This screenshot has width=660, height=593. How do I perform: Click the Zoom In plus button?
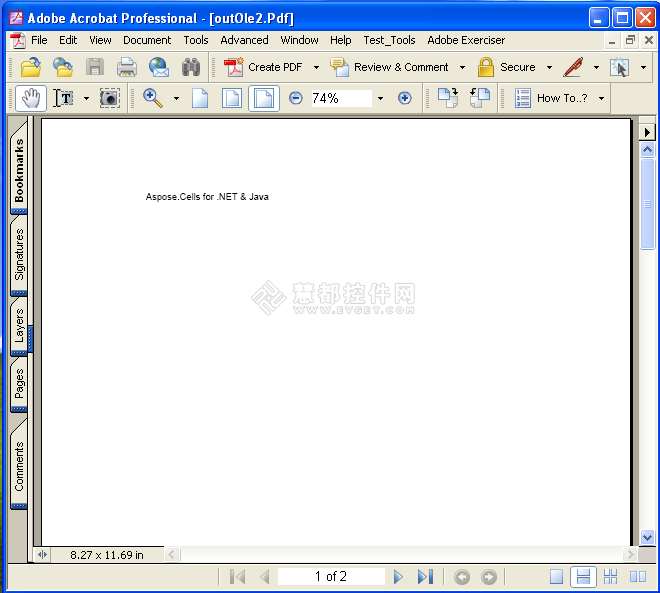coord(404,98)
